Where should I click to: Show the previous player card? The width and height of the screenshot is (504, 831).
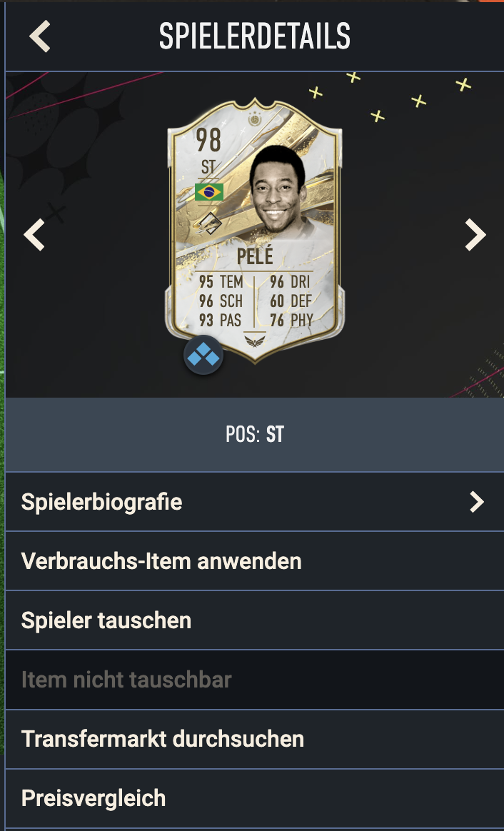point(34,235)
